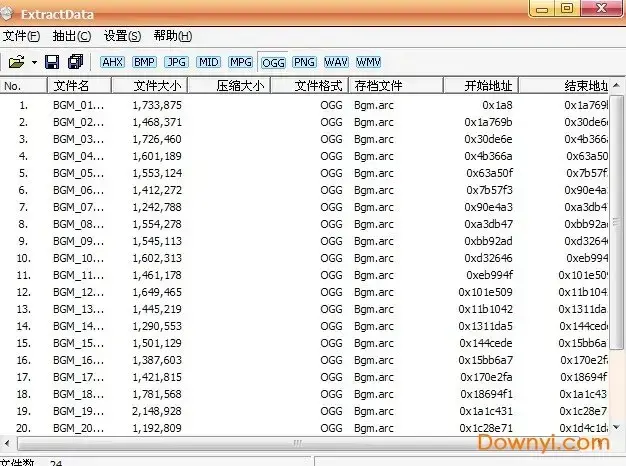This screenshot has height=466, width=626.
Task: Click the ExtractData app icon in title bar
Action: pyautogui.click(x=6, y=14)
